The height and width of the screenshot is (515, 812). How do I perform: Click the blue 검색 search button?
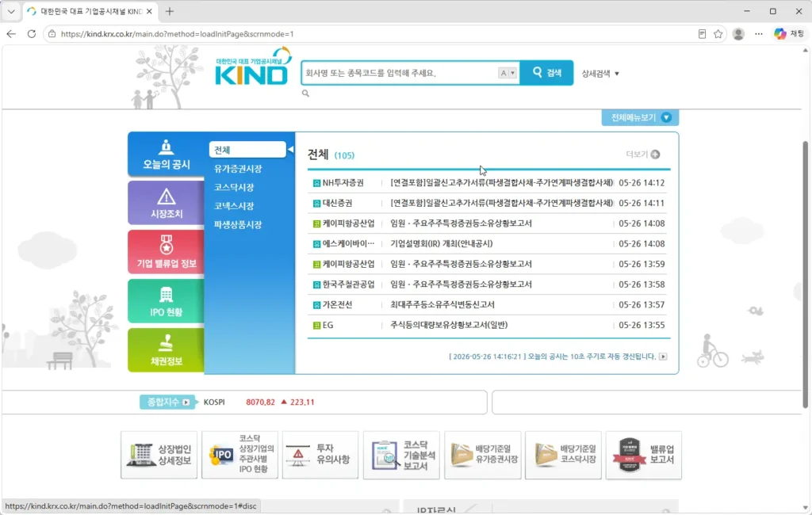point(547,72)
